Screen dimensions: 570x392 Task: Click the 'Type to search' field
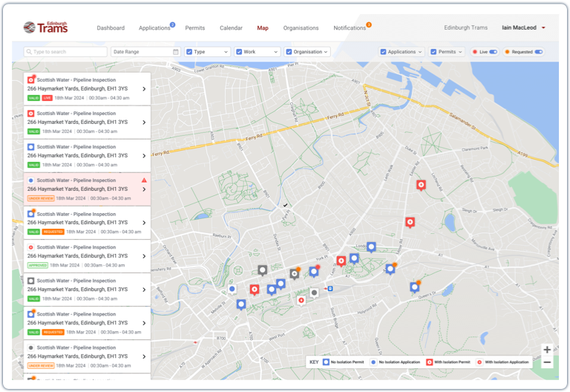click(65, 52)
